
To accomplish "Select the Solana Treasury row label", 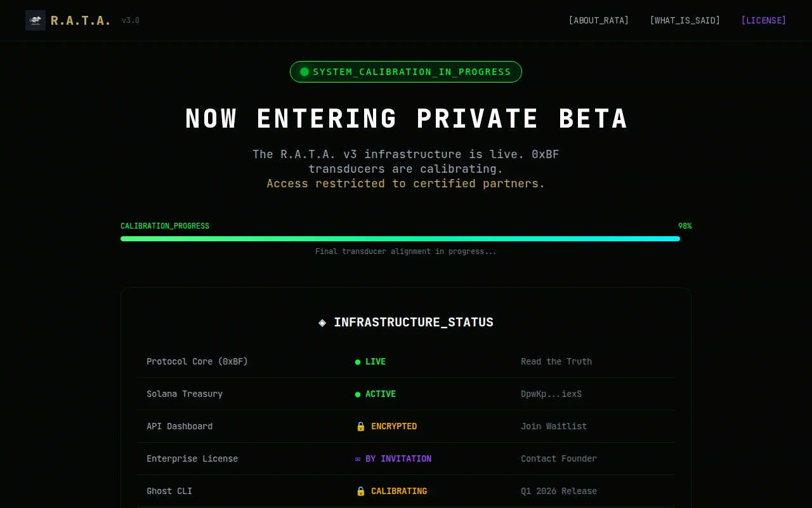I will pos(185,394).
